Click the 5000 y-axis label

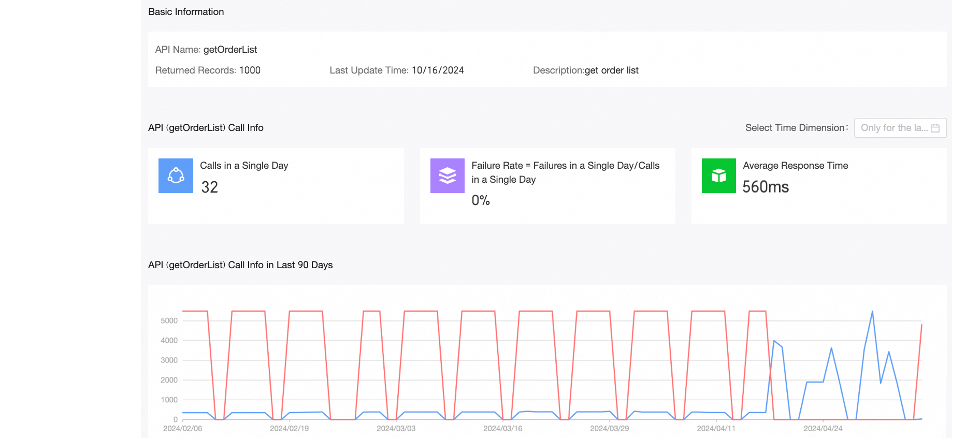[x=169, y=321]
